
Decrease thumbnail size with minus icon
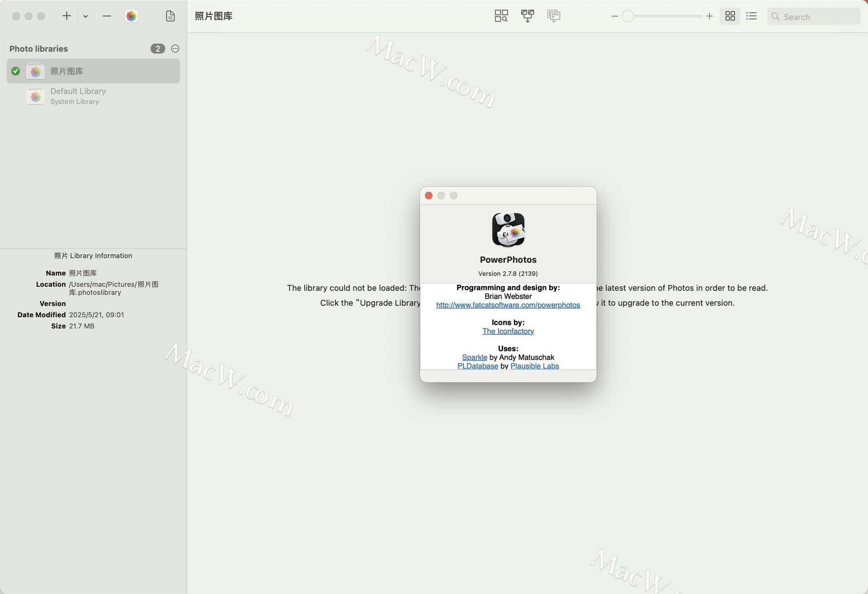click(x=615, y=16)
